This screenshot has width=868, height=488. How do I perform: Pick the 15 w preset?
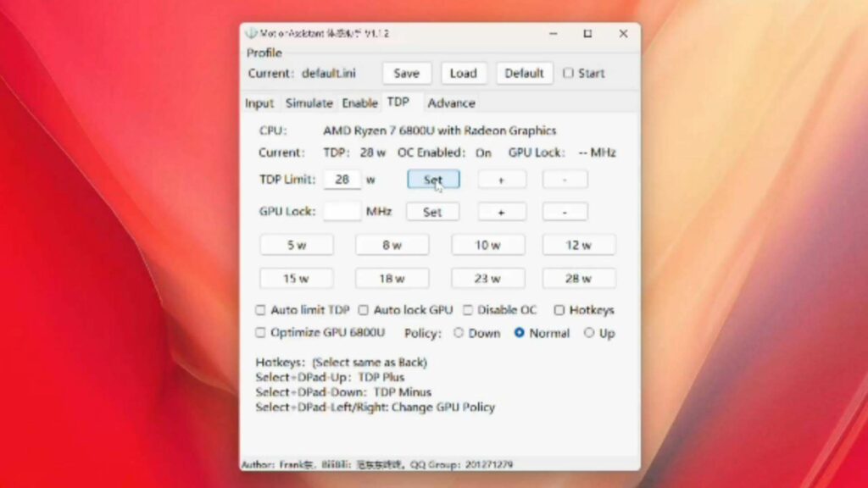[297, 278]
